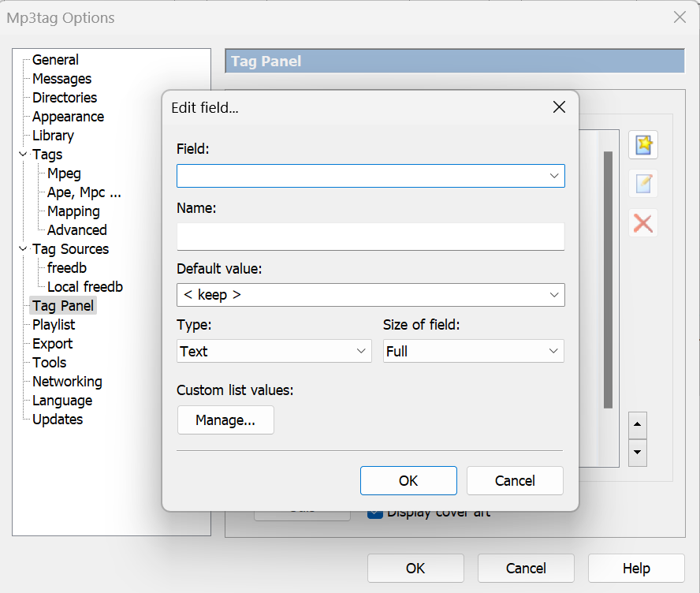
Task: Collapse the Tags tree section
Action: 22,154
